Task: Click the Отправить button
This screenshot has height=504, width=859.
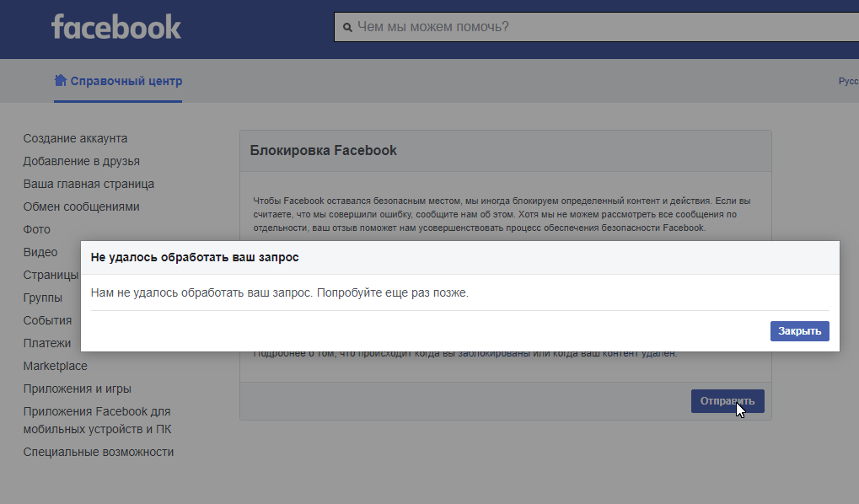Action: click(727, 401)
